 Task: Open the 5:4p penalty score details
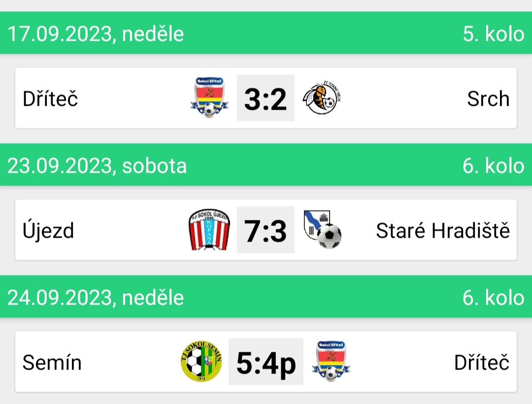click(266, 362)
